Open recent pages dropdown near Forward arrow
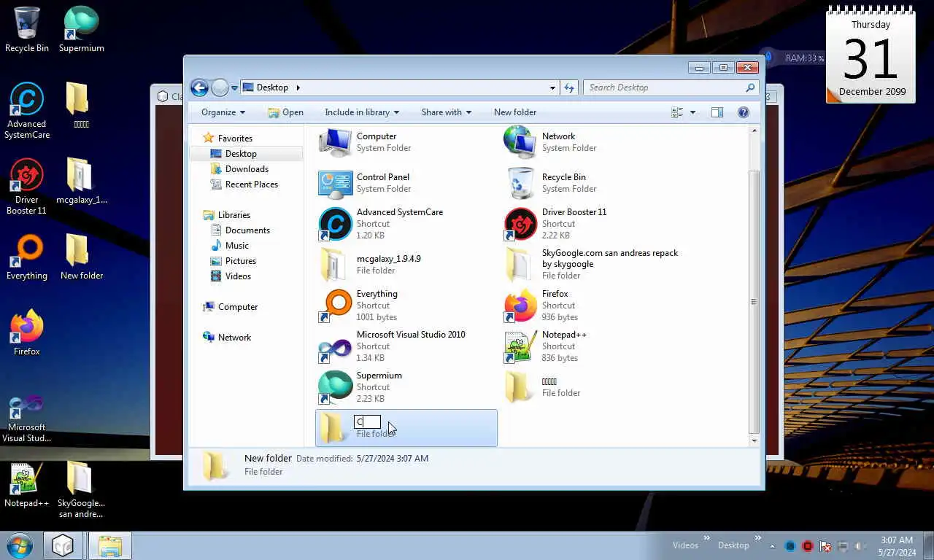The image size is (934, 560). [x=234, y=88]
